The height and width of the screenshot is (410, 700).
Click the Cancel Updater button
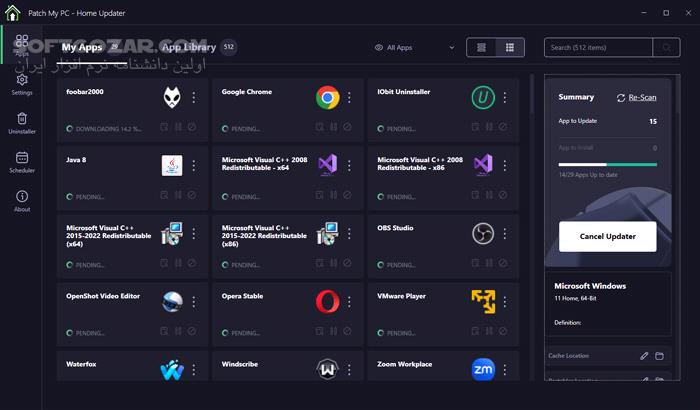tap(607, 236)
